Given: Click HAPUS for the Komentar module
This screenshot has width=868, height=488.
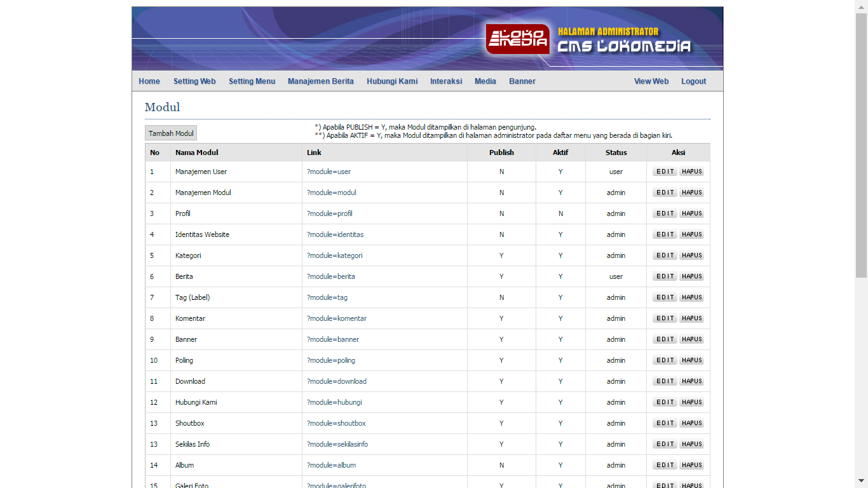Looking at the screenshot, I should [691, 318].
